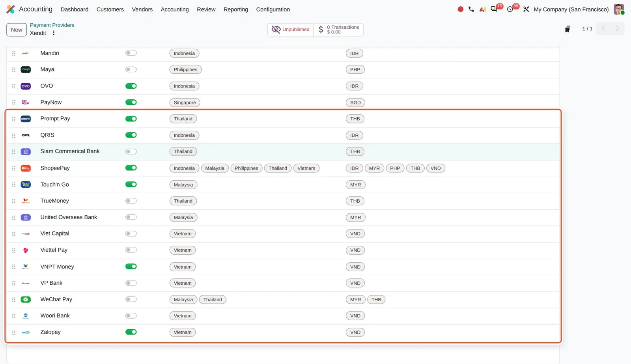Screen dimensions: 631x364
Task: Open the Configuration menu
Action: coord(273,9)
